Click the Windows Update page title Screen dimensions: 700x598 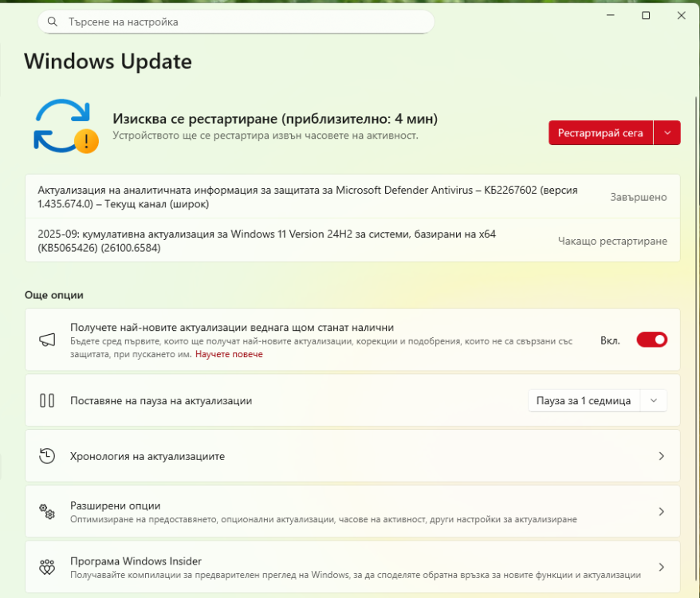pyautogui.click(x=108, y=61)
